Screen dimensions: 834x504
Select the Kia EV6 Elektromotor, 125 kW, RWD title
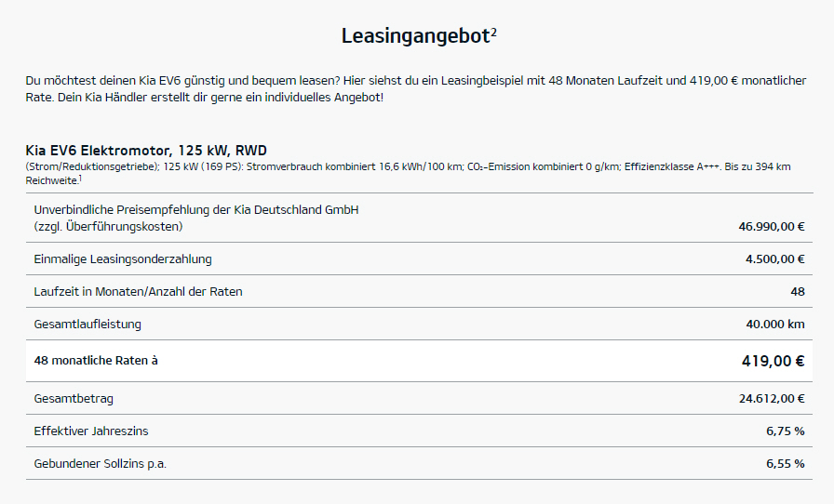146,150
